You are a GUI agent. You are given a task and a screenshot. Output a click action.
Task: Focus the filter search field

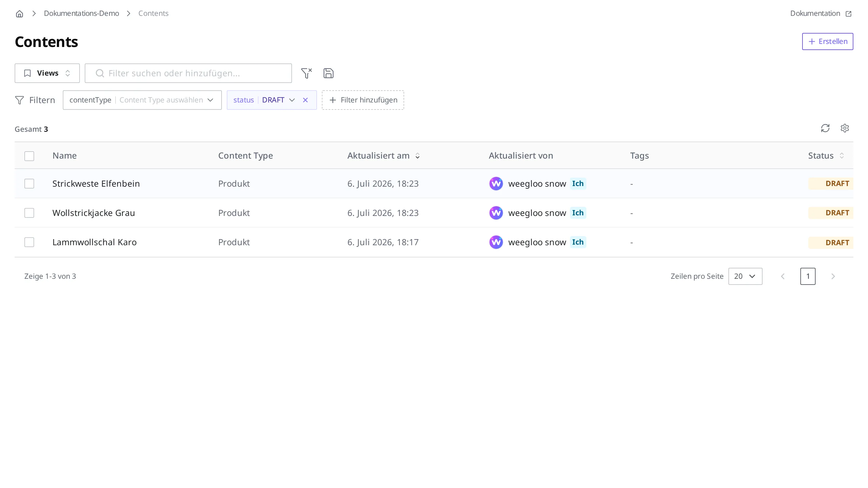point(188,73)
